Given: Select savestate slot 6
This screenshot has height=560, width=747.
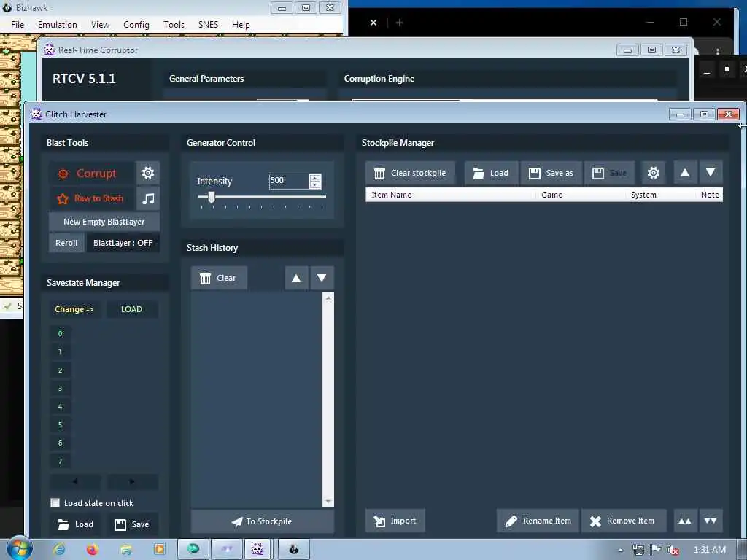Looking at the screenshot, I should [60, 443].
